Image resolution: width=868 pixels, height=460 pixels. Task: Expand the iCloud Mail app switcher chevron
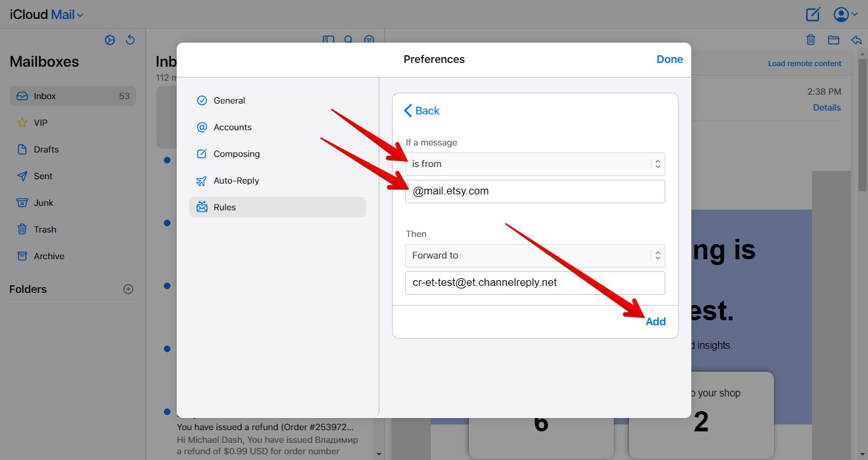[80, 15]
